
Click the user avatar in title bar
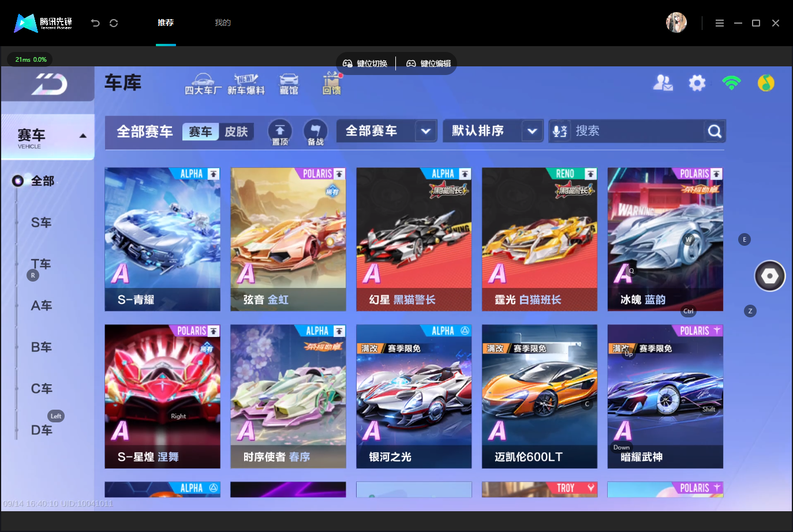point(676,23)
